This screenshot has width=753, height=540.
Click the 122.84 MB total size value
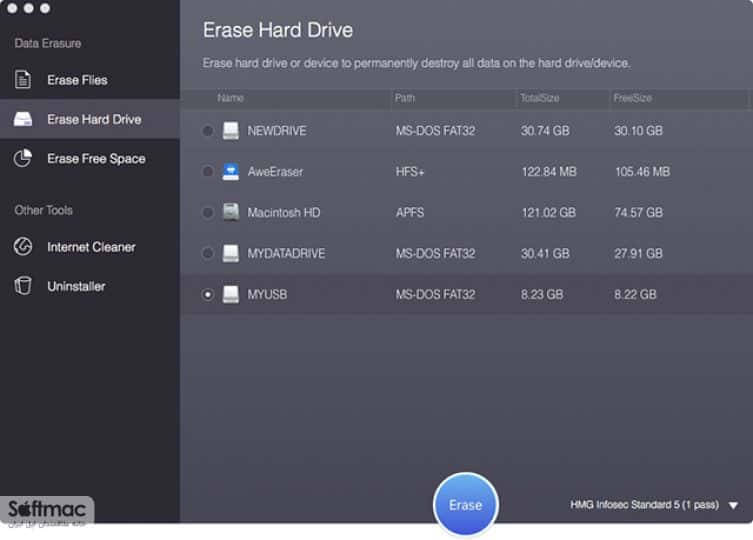point(549,172)
